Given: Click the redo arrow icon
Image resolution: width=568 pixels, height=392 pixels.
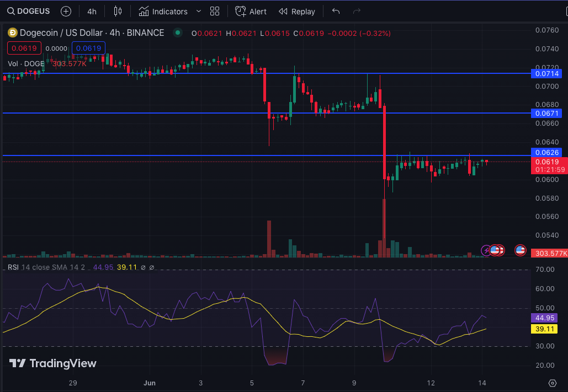Looking at the screenshot, I should 357,10.
